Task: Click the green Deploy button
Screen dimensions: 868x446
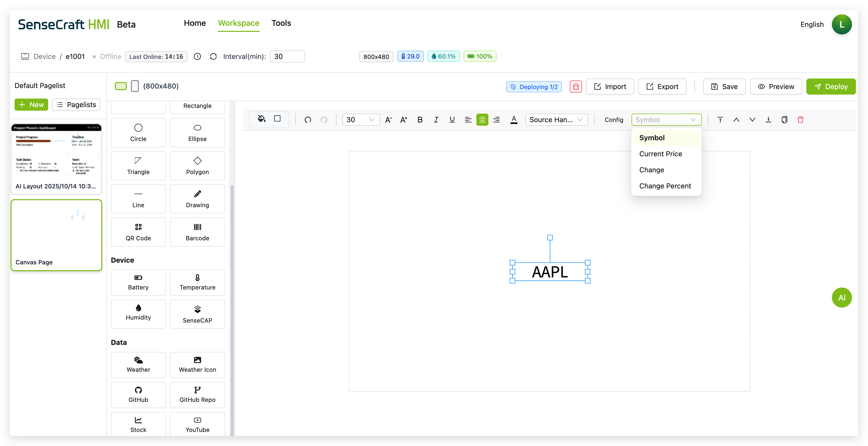Action: click(831, 87)
